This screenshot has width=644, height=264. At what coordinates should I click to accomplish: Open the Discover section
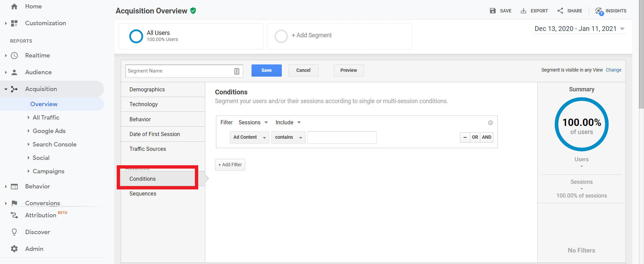click(38, 232)
